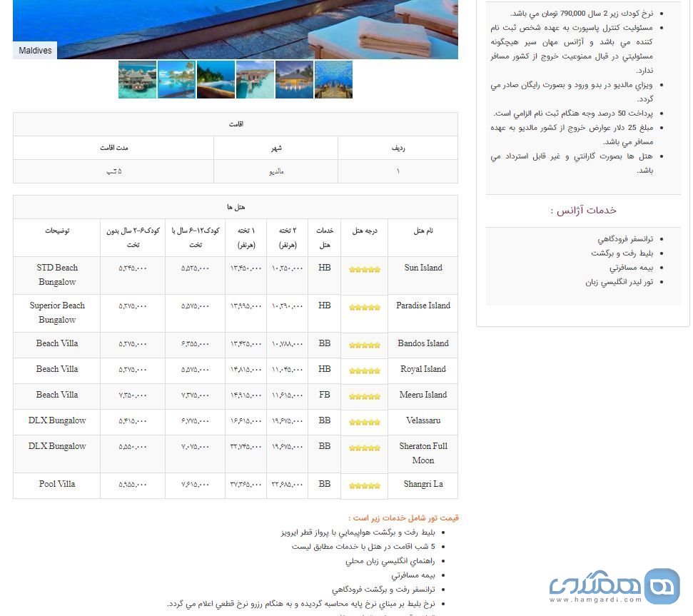Click 'بليط رفت و برگشت' in agency services

[622, 253]
